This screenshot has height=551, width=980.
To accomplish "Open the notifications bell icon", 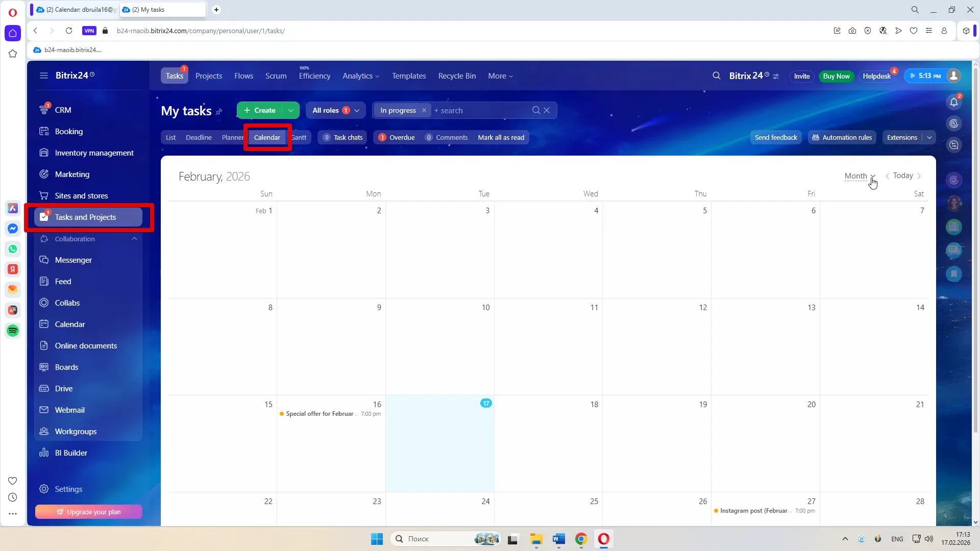I will (x=953, y=102).
